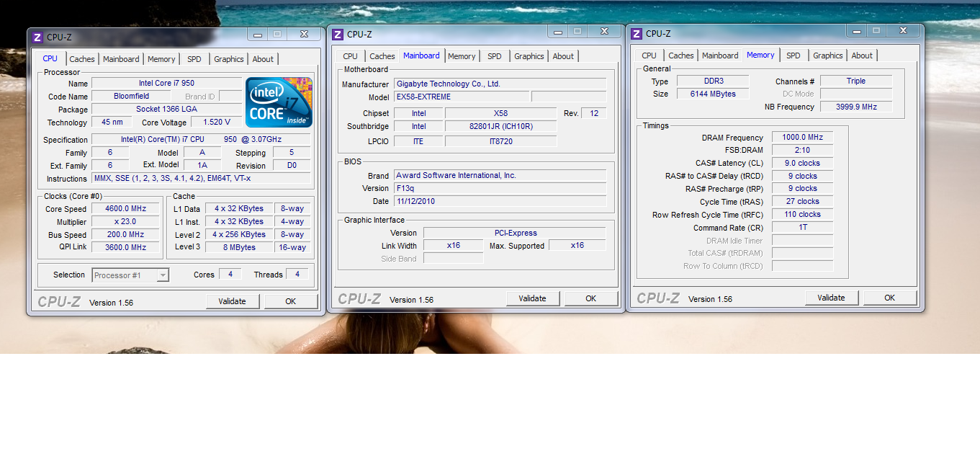Click the CPU-Z logo icon in the middle window title bar
980x467 pixels.
pos(338,34)
